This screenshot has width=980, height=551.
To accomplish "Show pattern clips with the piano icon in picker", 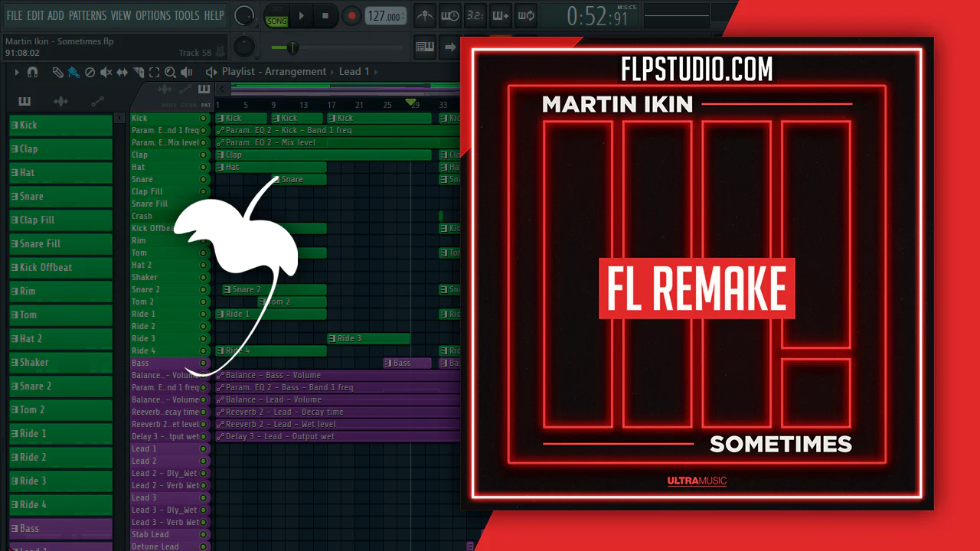I will pyautogui.click(x=24, y=101).
